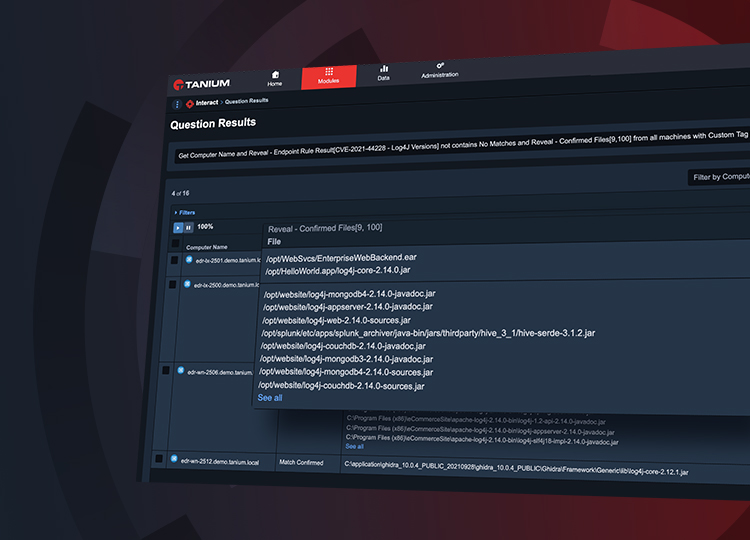
Task: Open the three-dot menu beside Interact
Action: [177, 104]
